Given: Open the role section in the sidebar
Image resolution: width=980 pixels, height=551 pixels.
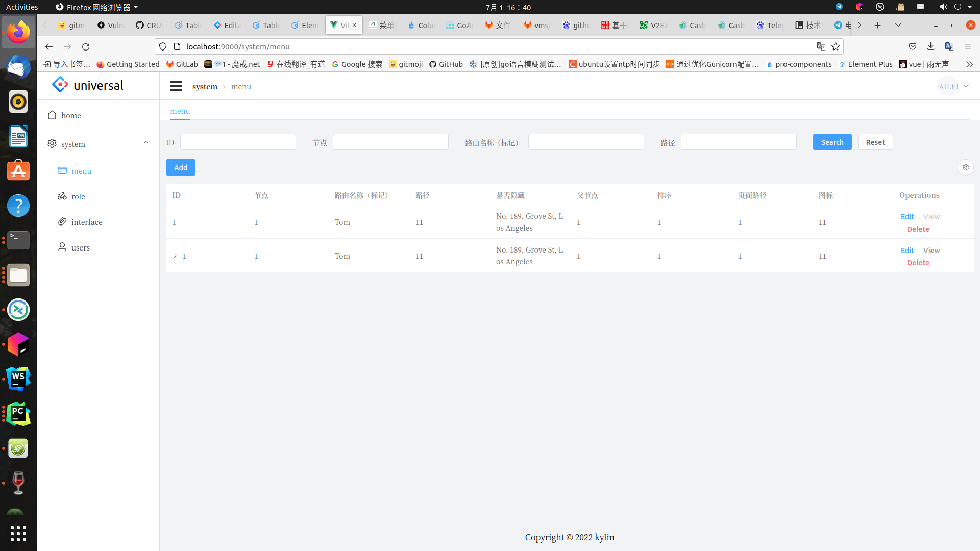Looking at the screenshot, I should (78, 196).
